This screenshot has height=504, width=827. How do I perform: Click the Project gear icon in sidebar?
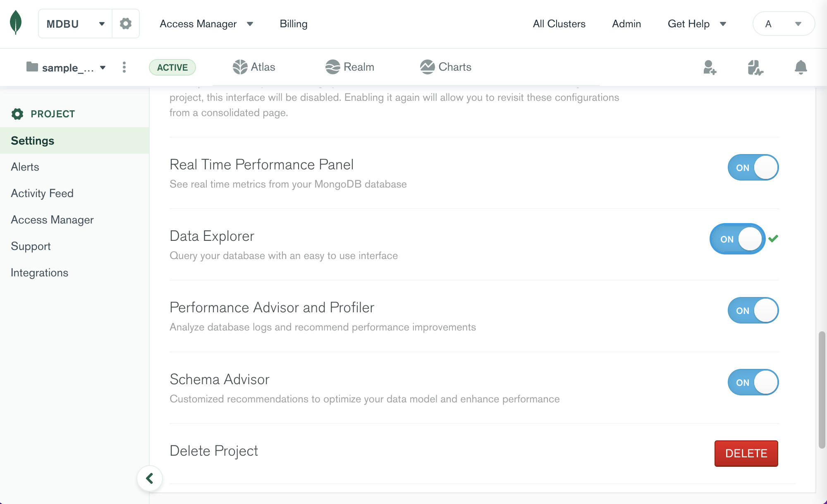(17, 114)
